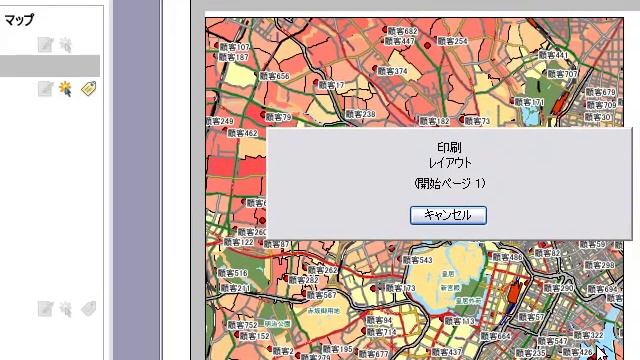Click the 顧客298 label on the map

599,265
